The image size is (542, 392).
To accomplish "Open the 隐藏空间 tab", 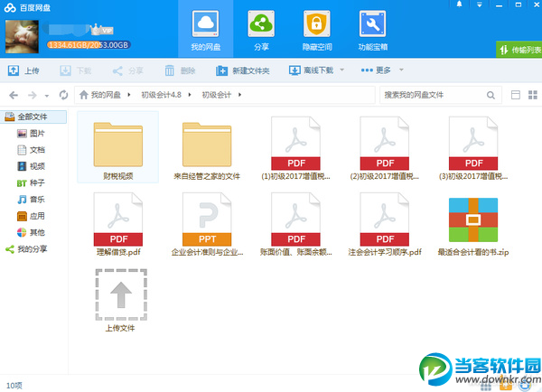I will click(x=317, y=31).
